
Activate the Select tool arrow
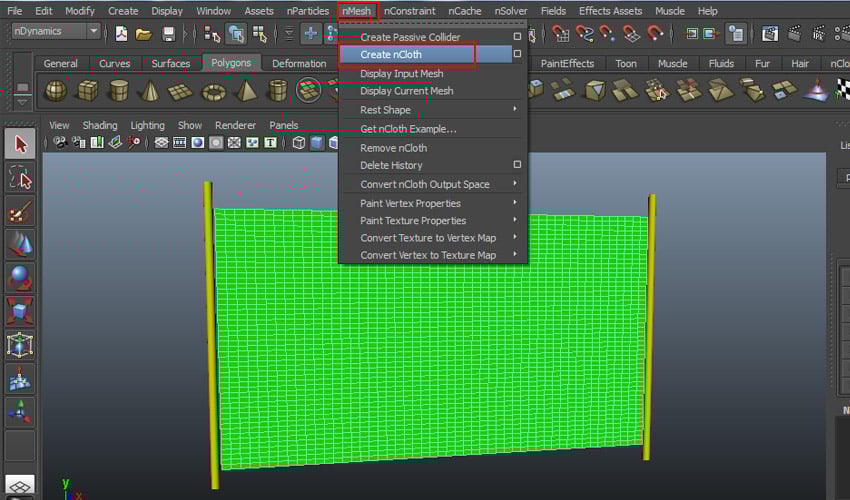[x=21, y=144]
